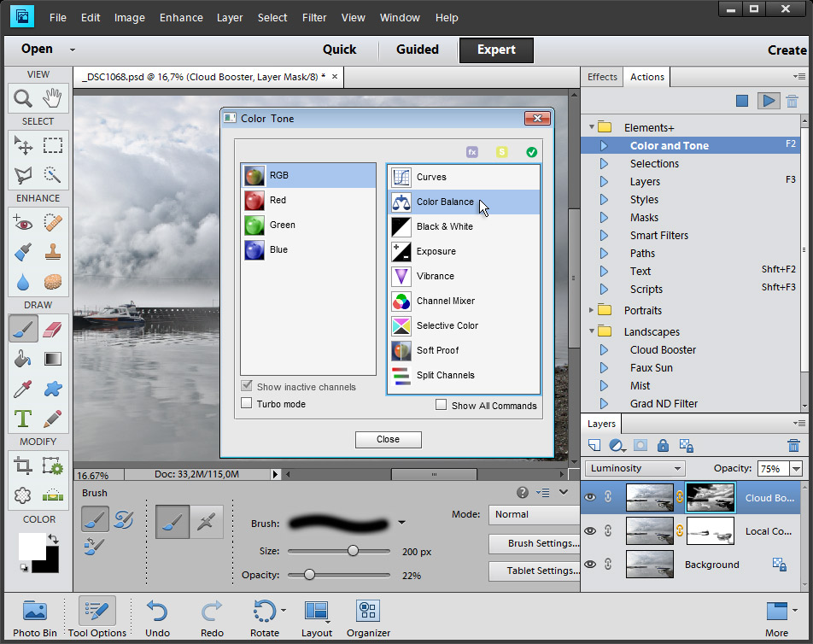The image size is (813, 644).
Task: Open the brush Mode dropdown
Action: click(x=534, y=514)
